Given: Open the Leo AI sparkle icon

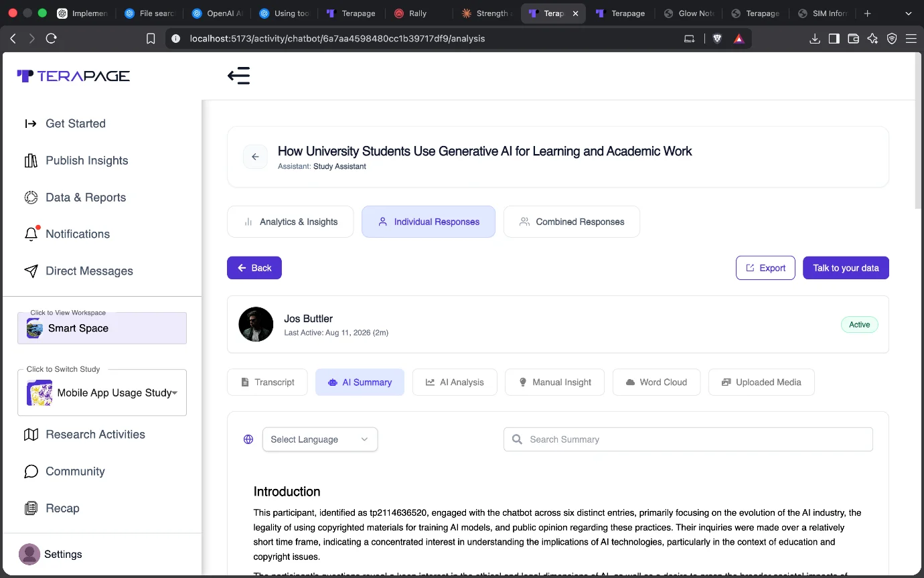Looking at the screenshot, I should click(872, 39).
